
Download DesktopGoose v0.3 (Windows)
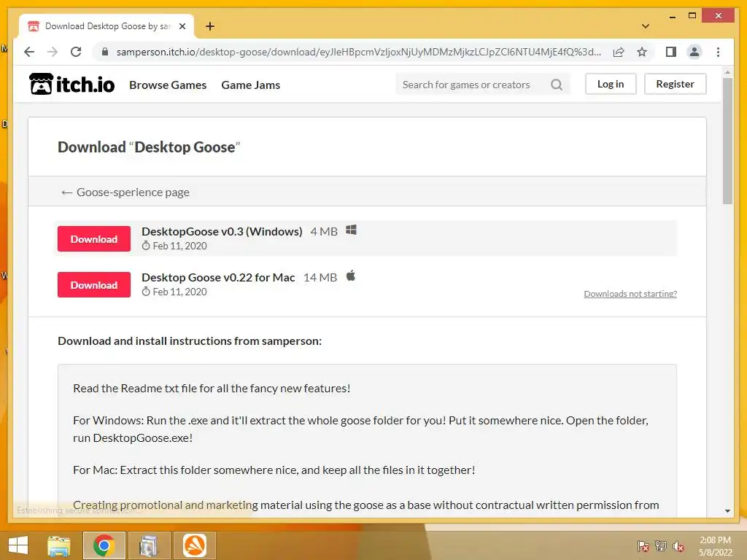(x=94, y=239)
